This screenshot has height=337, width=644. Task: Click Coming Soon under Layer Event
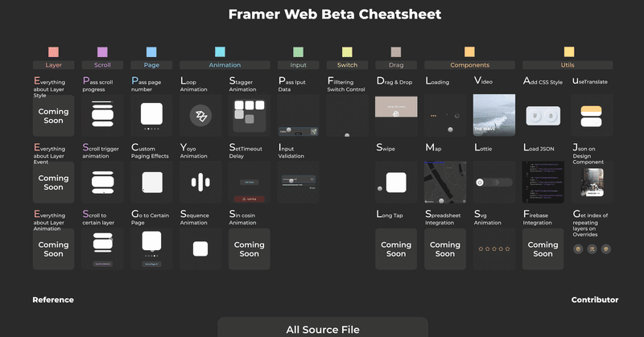[53, 183]
